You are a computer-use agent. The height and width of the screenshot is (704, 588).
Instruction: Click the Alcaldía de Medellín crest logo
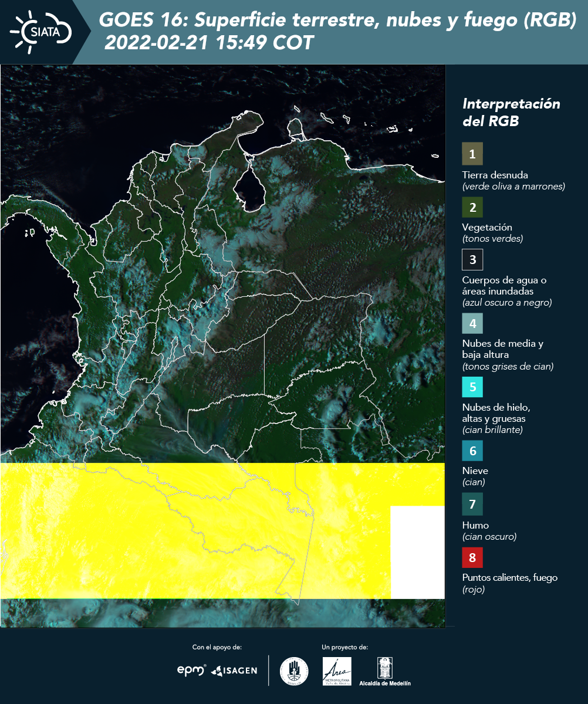[385, 672]
